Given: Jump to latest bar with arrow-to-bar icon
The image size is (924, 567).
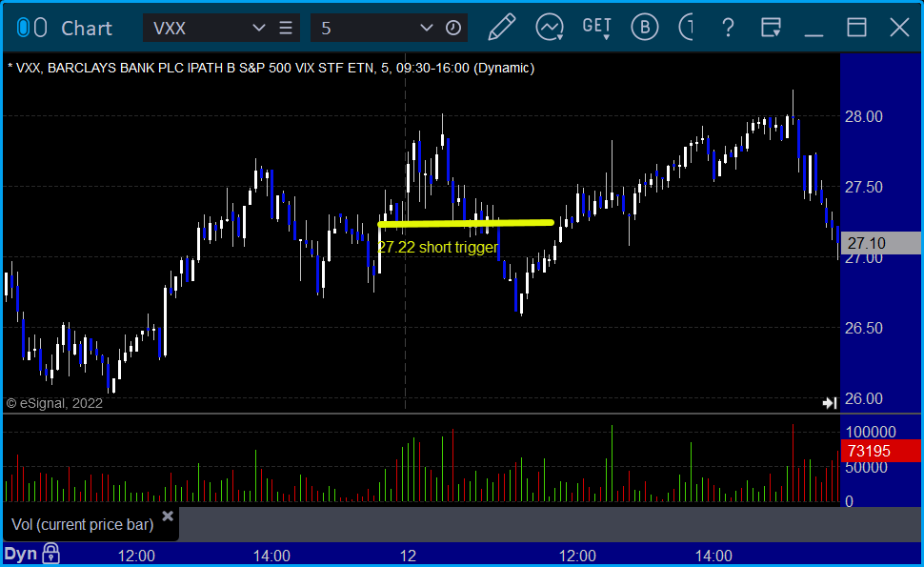Looking at the screenshot, I should 830,403.
